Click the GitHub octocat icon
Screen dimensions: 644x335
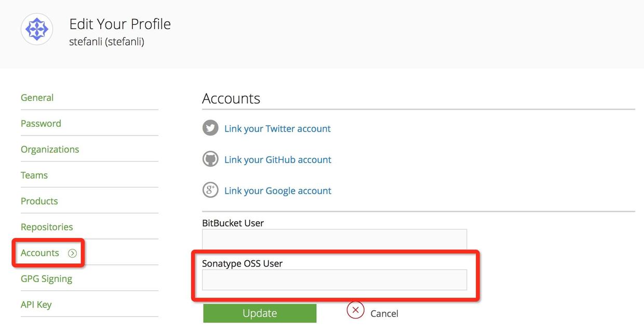point(210,159)
